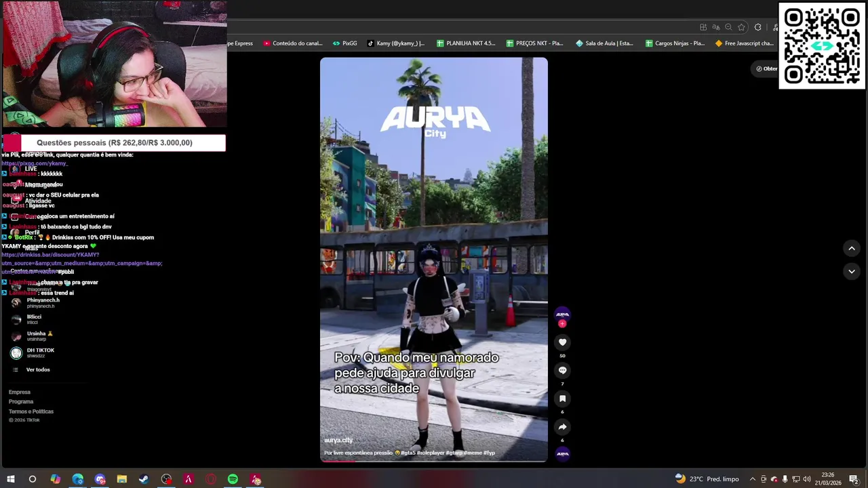The width and height of the screenshot is (868, 488).
Task: Open lilricci account in sidebar
Action: [26, 319]
